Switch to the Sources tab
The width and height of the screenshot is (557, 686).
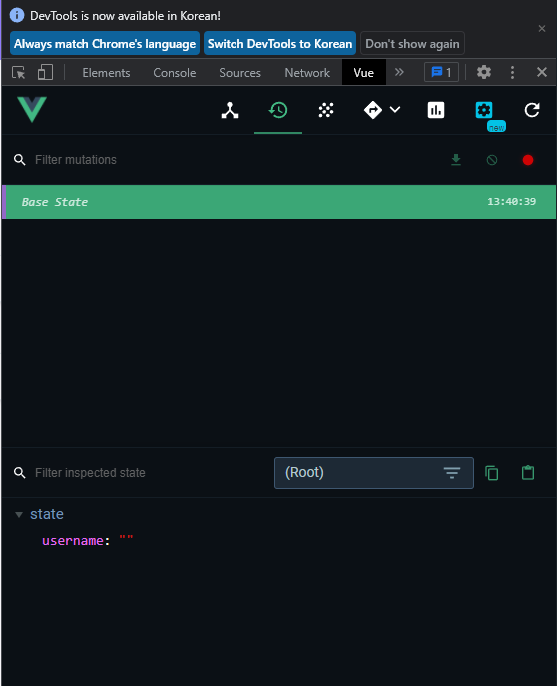tap(240, 73)
